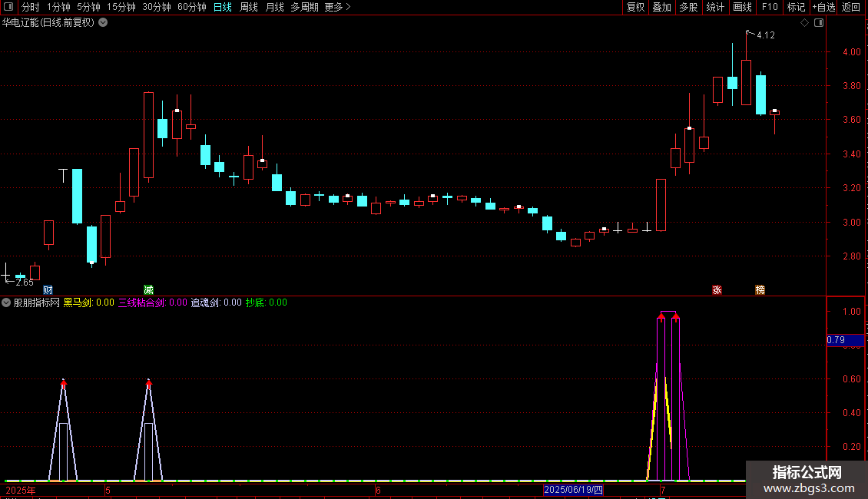Image resolution: width=868 pixels, height=499 pixels.
Task: Activate the 画线 drawing tool button
Action: [x=742, y=7]
